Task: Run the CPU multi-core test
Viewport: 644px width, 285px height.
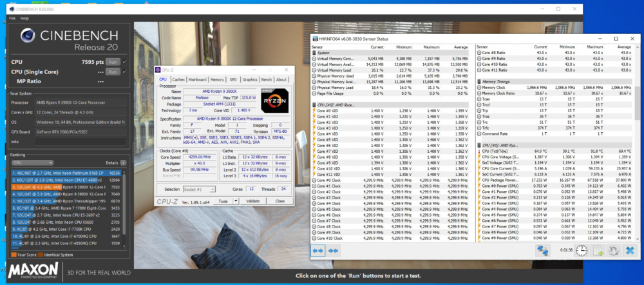Action: (x=113, y=62)
